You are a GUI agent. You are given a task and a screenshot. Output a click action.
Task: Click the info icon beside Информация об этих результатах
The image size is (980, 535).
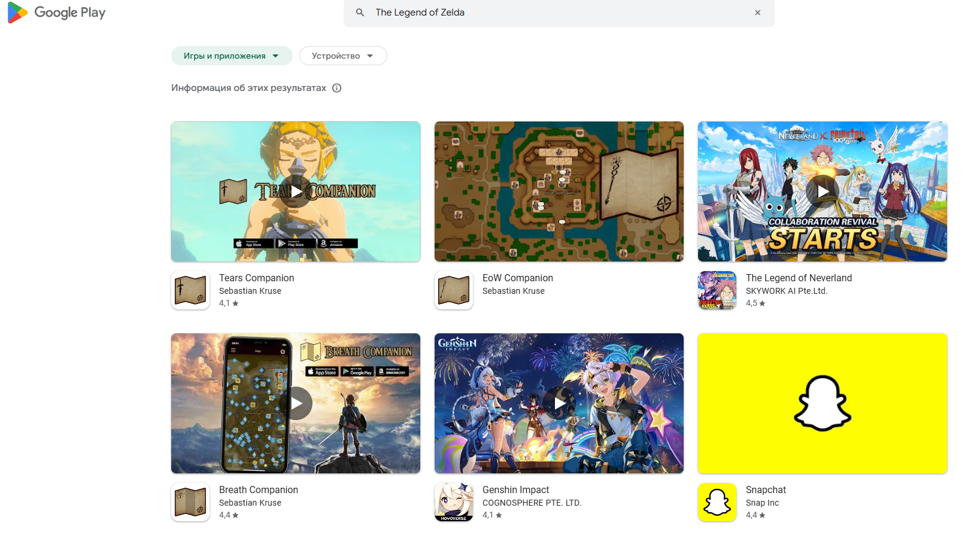click(x=337, y=88)
